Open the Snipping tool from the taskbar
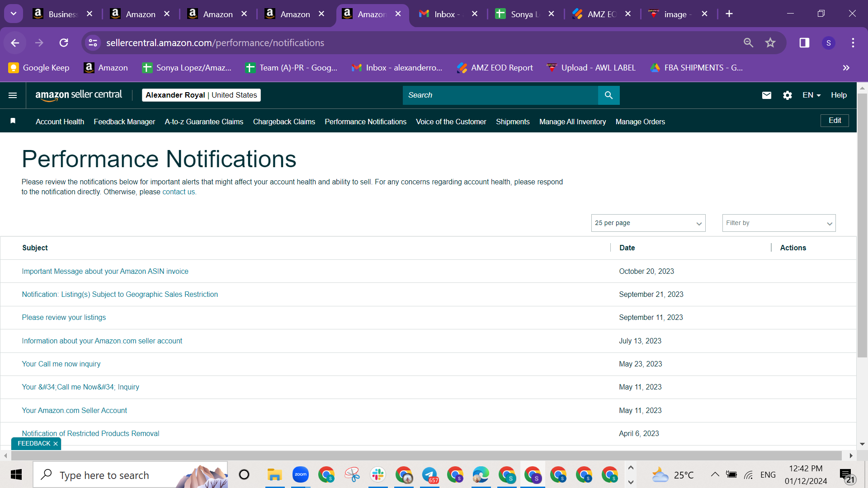Image resolution: width=868 pixels, height=488 pixels. click(x=352, y=475)
